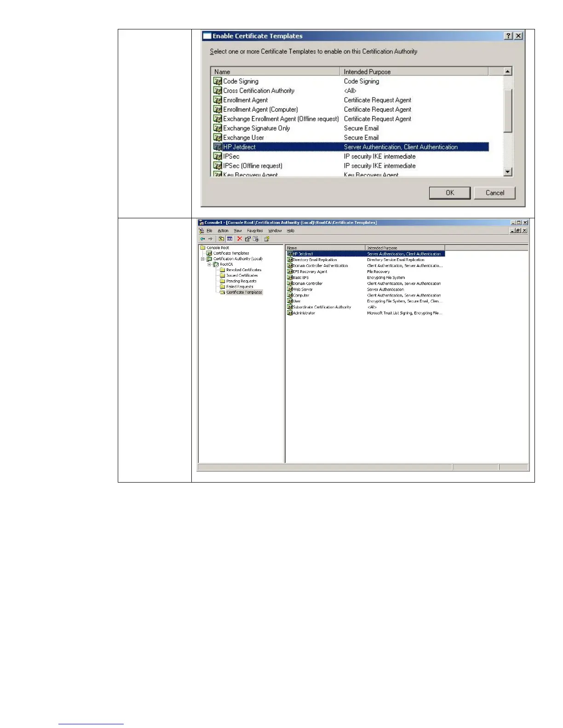Click the Enrollment Agent (Computer) template icon
563x728 pixels.
click(218, 109)
